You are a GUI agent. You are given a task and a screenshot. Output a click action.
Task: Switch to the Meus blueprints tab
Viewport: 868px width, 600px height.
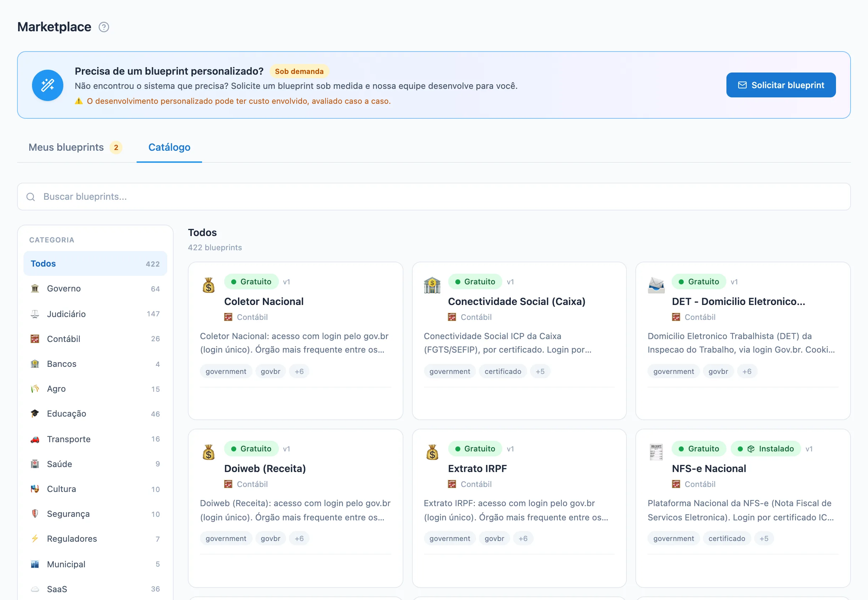[75, 148]
